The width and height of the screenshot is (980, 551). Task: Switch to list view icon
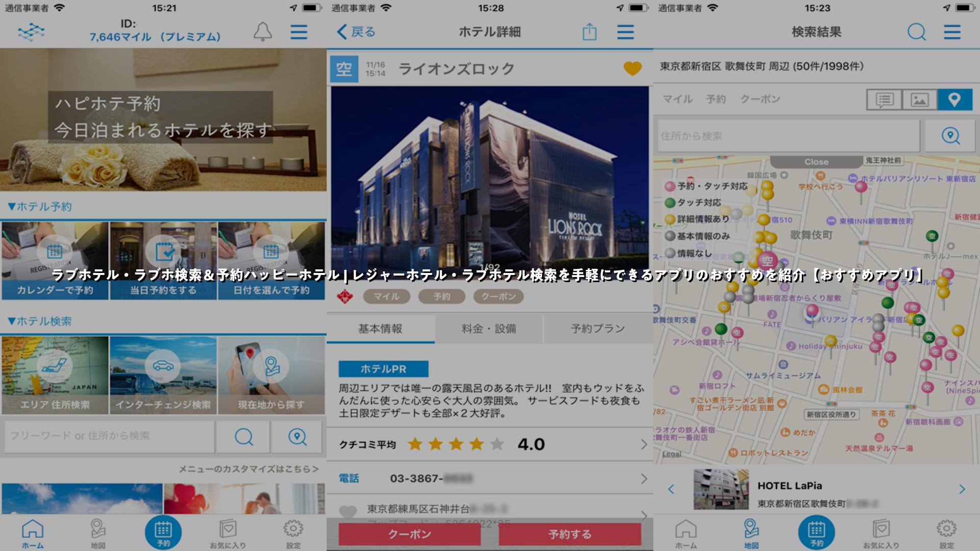pos(885,99)
